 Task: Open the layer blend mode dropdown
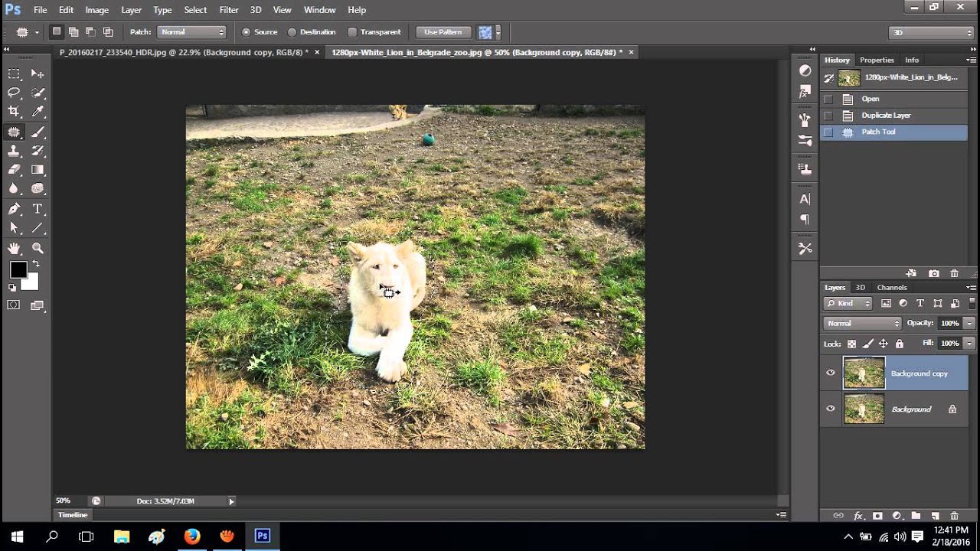(x=862, y=323)
